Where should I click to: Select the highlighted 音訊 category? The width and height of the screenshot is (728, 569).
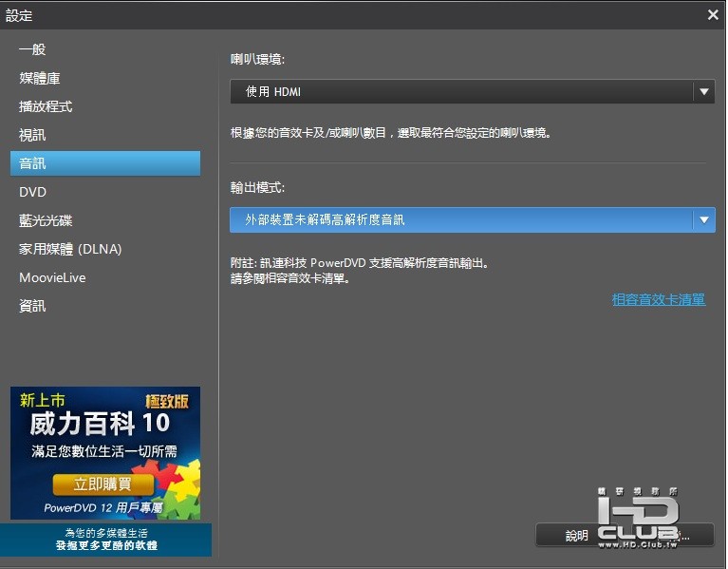tap(105, 163)
